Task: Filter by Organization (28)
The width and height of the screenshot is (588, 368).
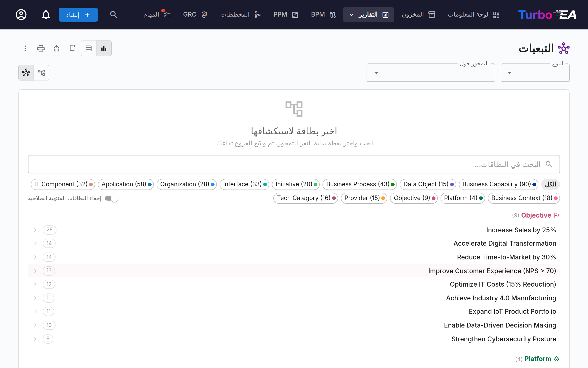Action: [187, 184]
